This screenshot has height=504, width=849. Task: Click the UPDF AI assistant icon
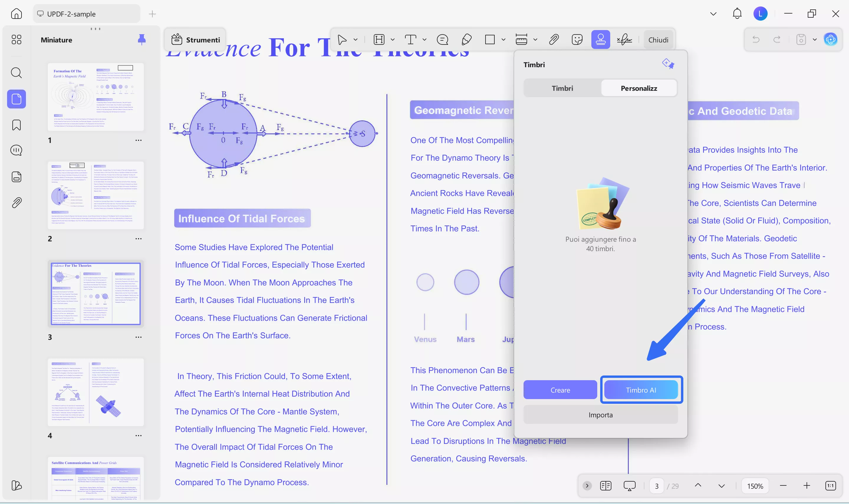831,40
